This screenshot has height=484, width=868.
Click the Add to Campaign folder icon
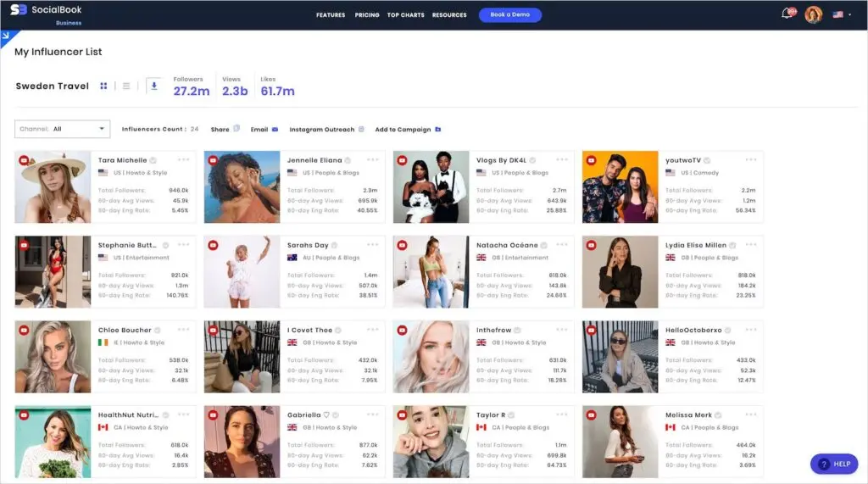coord(438,130)
